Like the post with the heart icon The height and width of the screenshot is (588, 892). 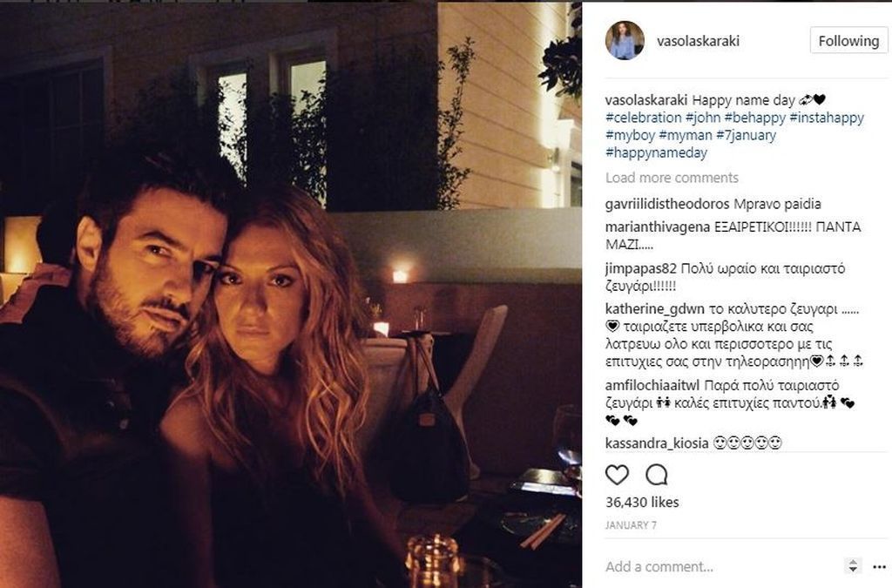coord(617,475)
